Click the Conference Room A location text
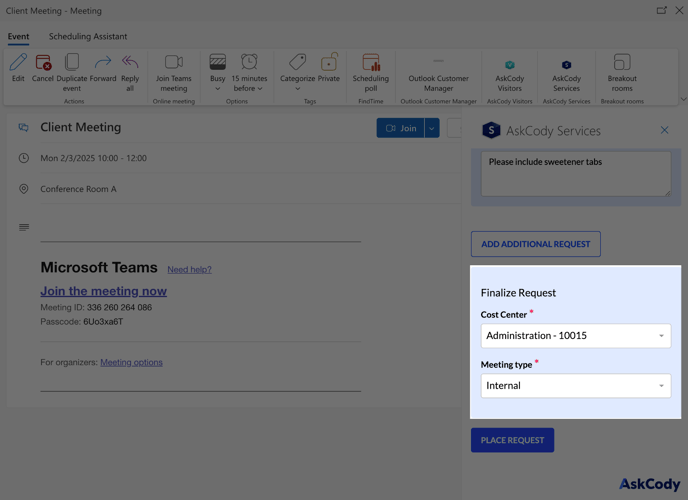 (79, 189)
